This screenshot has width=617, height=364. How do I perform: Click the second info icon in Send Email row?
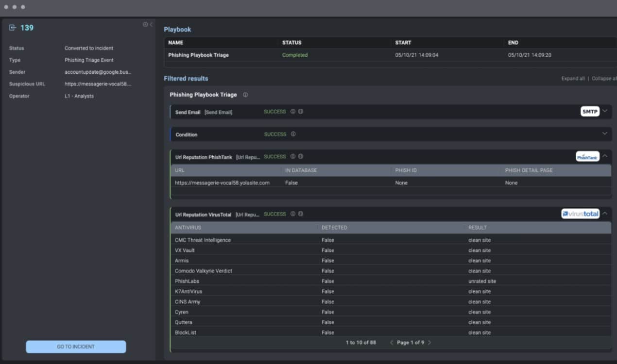(301, 112)
